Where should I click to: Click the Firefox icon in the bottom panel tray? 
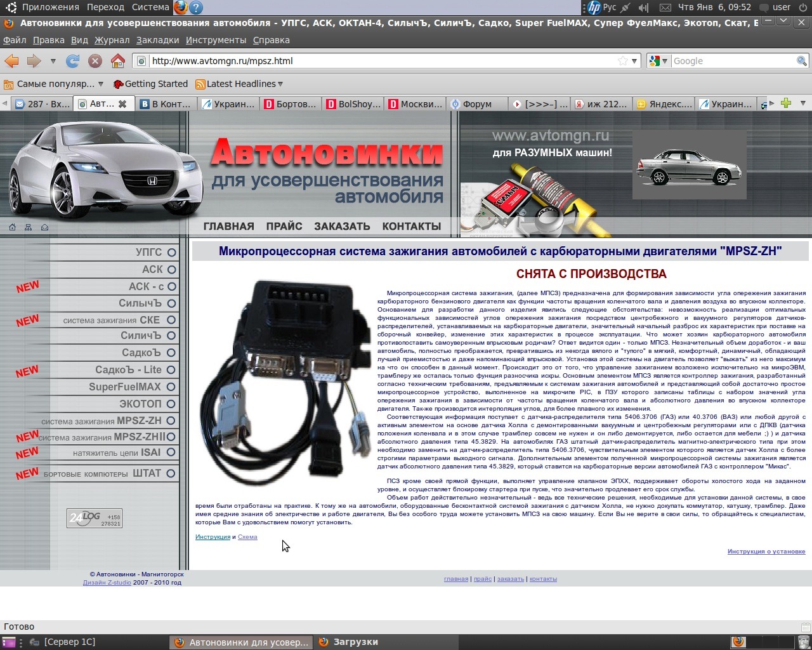(738, 642)
